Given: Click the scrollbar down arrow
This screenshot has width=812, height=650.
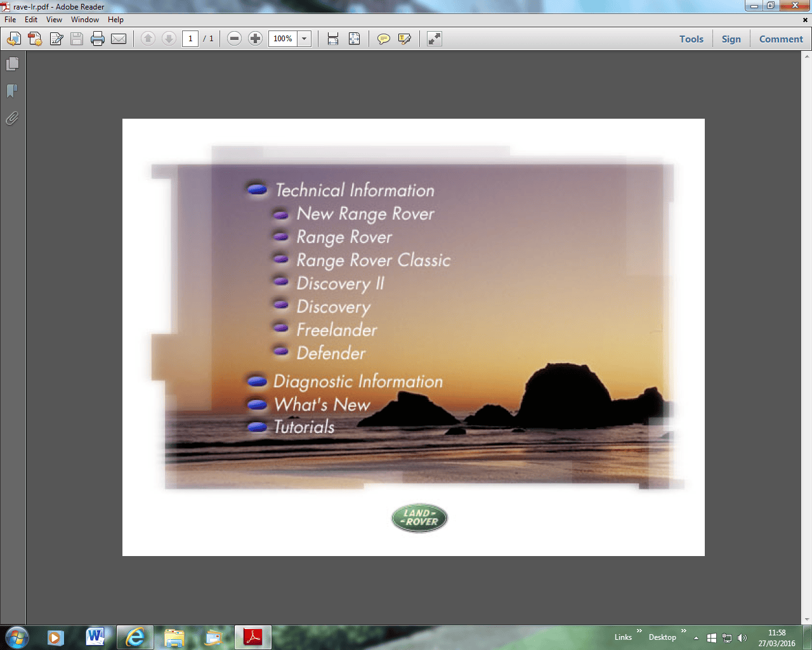Looking at the screenshot, I should click(806, 620).
